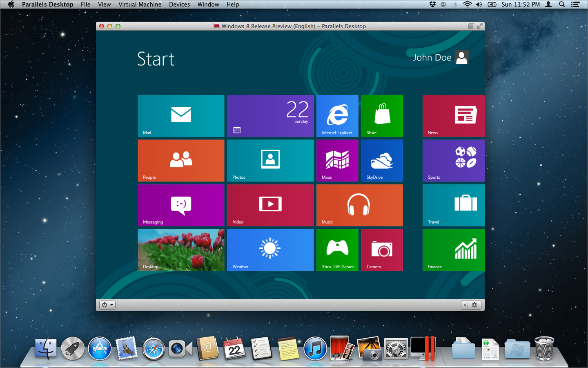Click the clock showing Sun 11:52 PM
588x368 pixels.
[521, 4]
